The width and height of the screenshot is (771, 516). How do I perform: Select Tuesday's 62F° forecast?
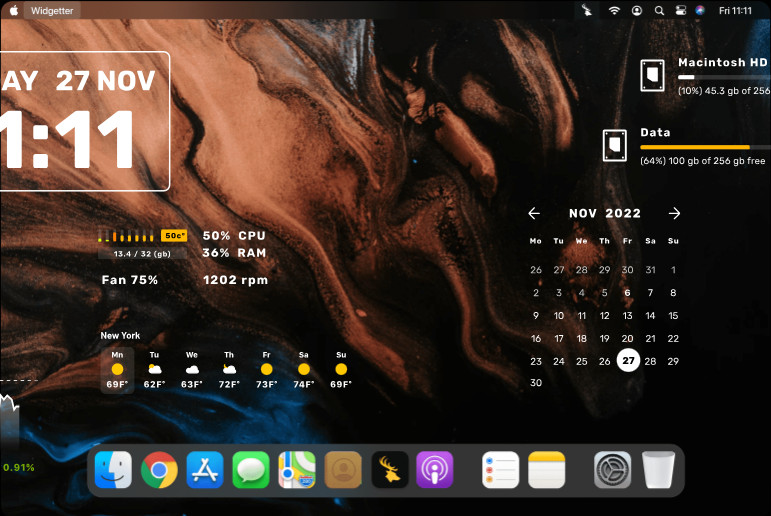(x=154, y=370)
